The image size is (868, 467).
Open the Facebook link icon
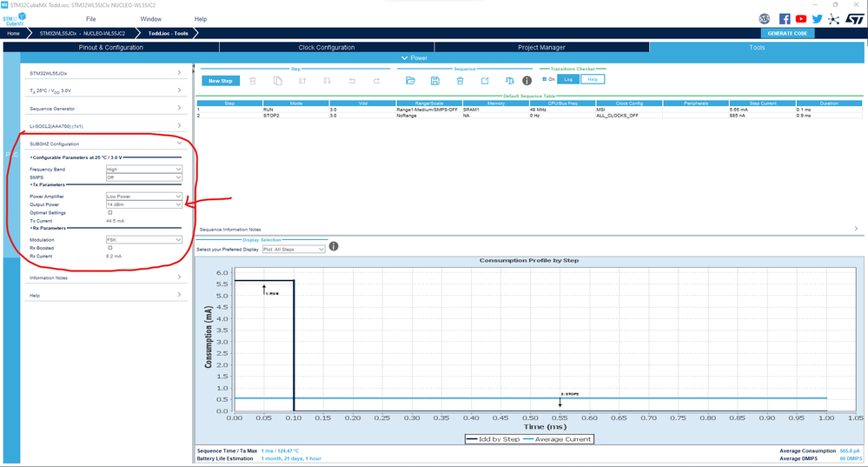point(785,19)
